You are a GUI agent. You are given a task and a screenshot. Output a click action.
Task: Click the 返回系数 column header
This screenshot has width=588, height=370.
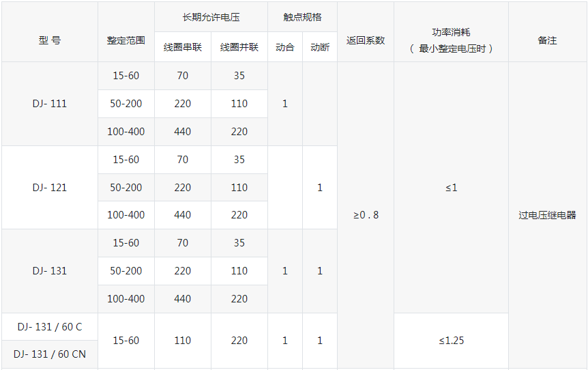pyautogui.click(x=365, y=40)
